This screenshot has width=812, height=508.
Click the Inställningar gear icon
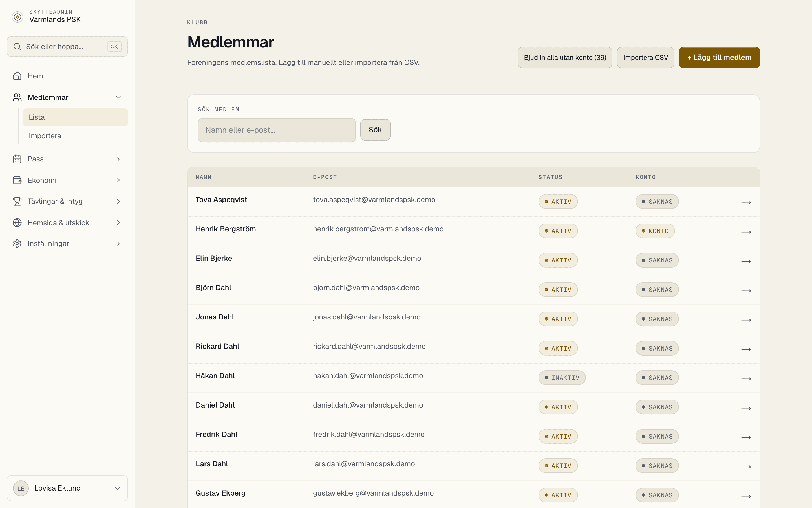[x=17, y=244]
